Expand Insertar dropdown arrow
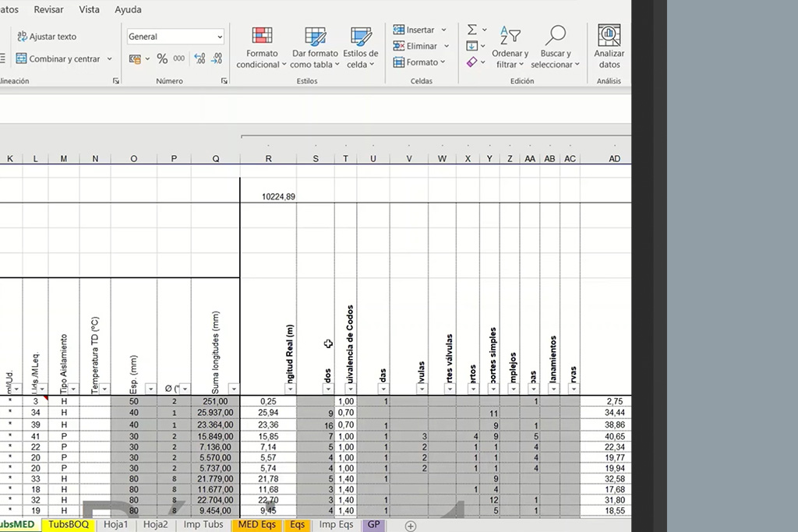 tap(443, 30)
